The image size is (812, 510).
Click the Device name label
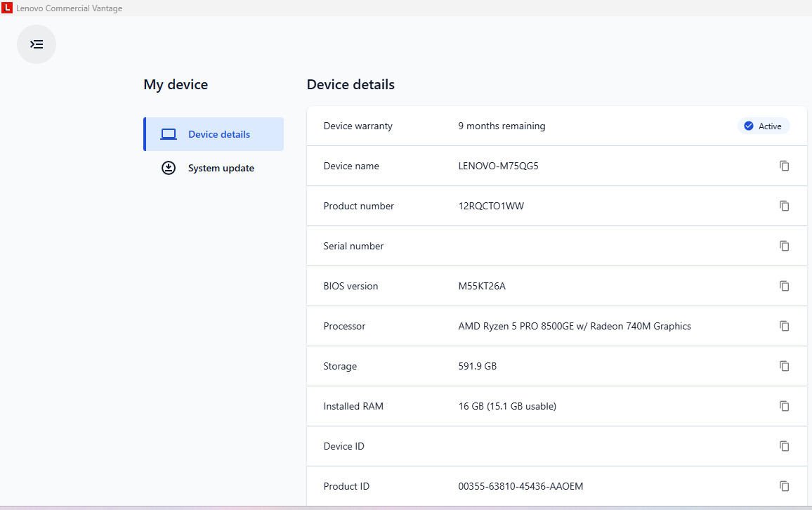click(351, 166)
